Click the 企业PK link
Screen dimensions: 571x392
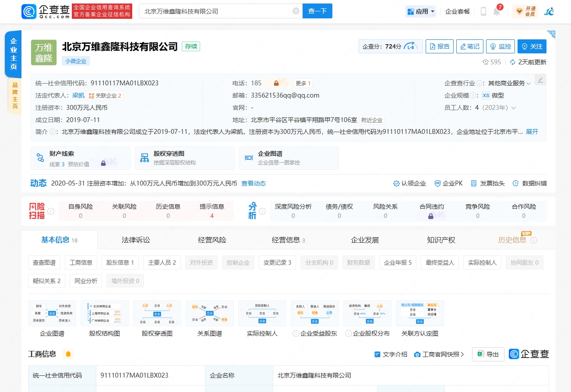click(x=449, y=183)
